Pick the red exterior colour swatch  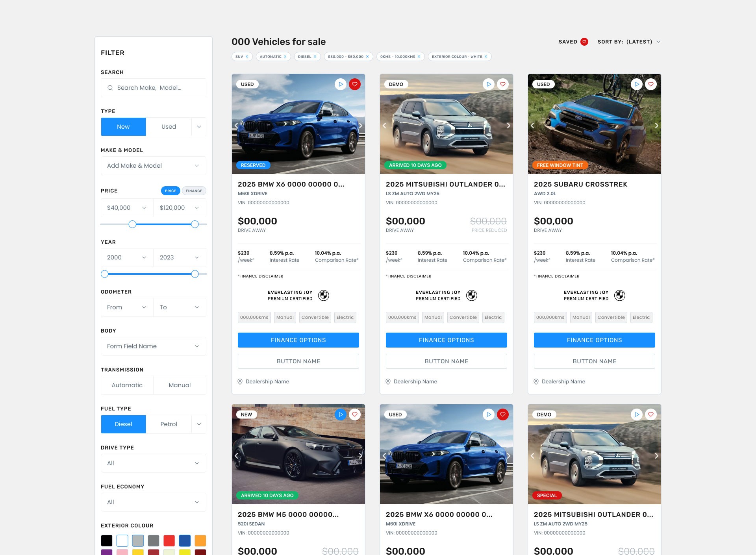169,540
